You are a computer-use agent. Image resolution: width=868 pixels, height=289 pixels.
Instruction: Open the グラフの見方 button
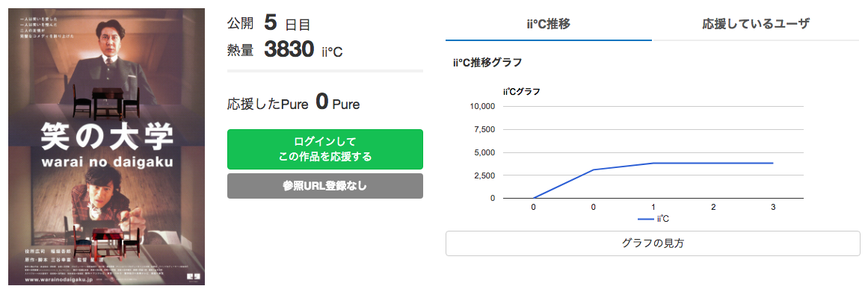(653, 243)
